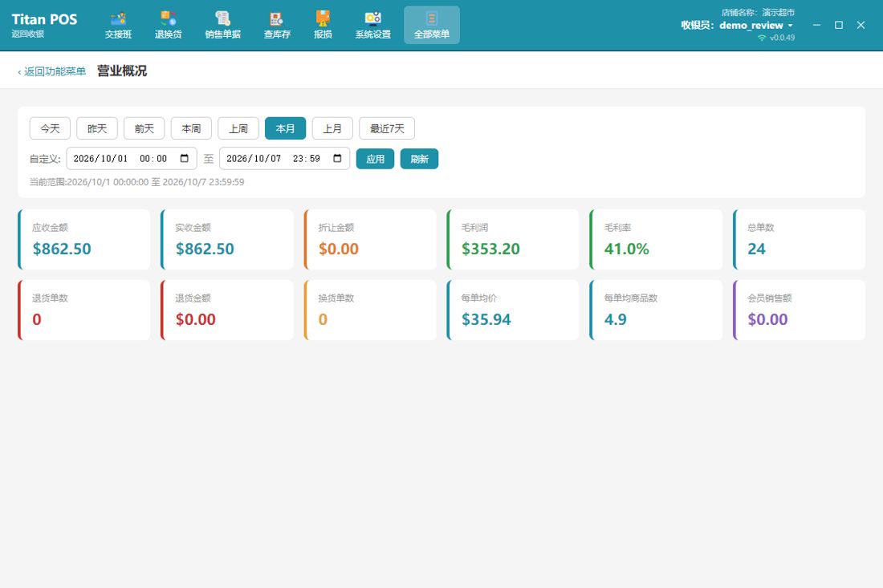Click the start date calendar picker icon
Screen dimensions: 883x588
click(x=184, y=159)
